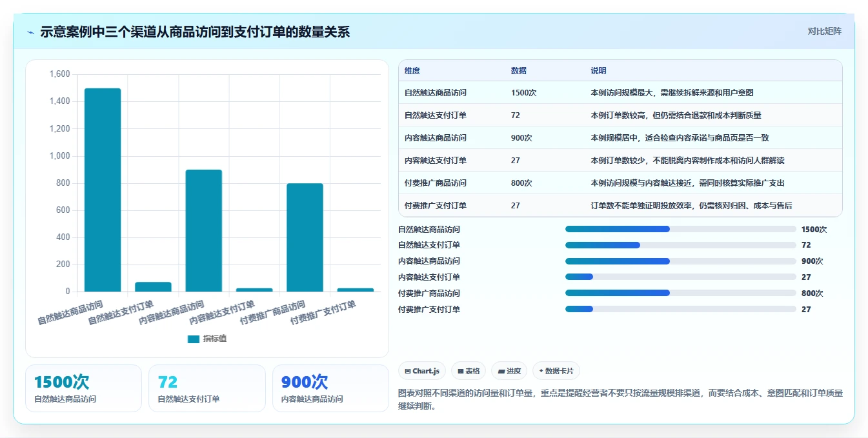Click the summary paragraph starting 图表对照不同渠道

[x=621, y=399]
